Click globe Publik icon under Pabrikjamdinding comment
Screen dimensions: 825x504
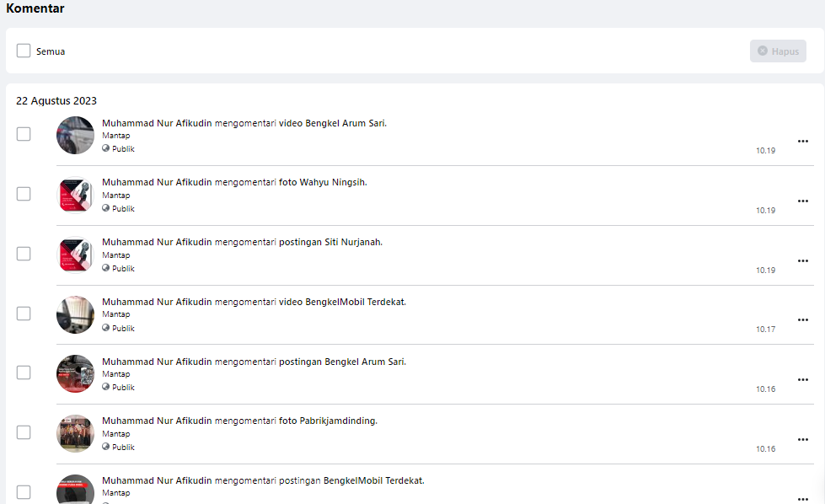[105, 447]
